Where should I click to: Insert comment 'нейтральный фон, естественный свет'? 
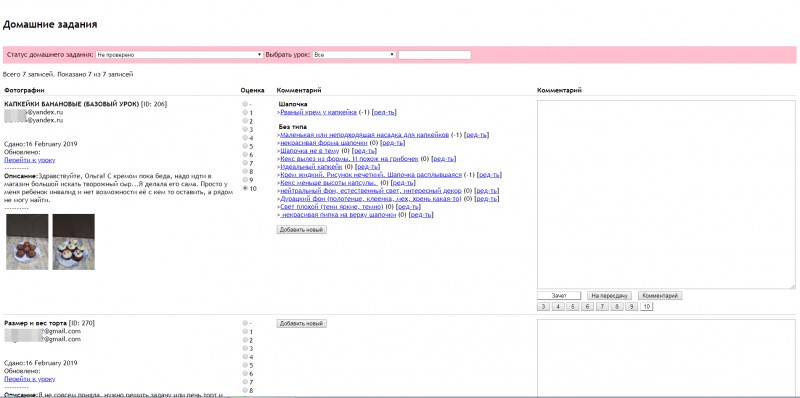click(x=371, y=190)
